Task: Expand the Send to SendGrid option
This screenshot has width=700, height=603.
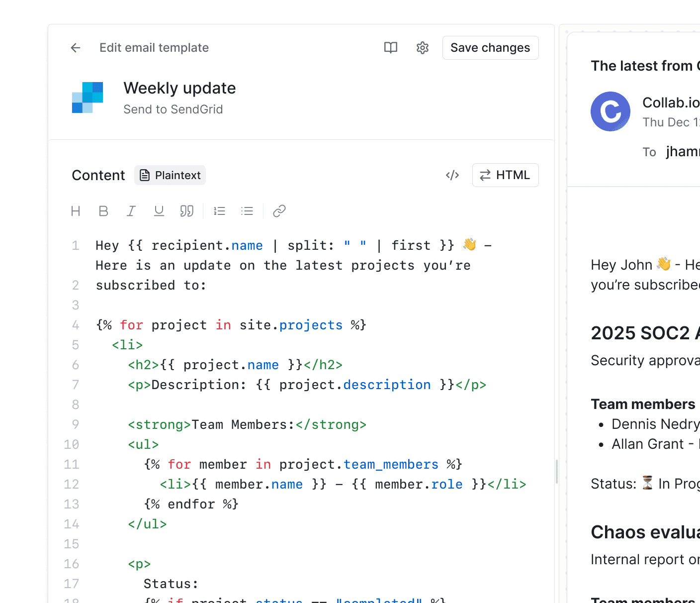Action: tap(173, 109)
